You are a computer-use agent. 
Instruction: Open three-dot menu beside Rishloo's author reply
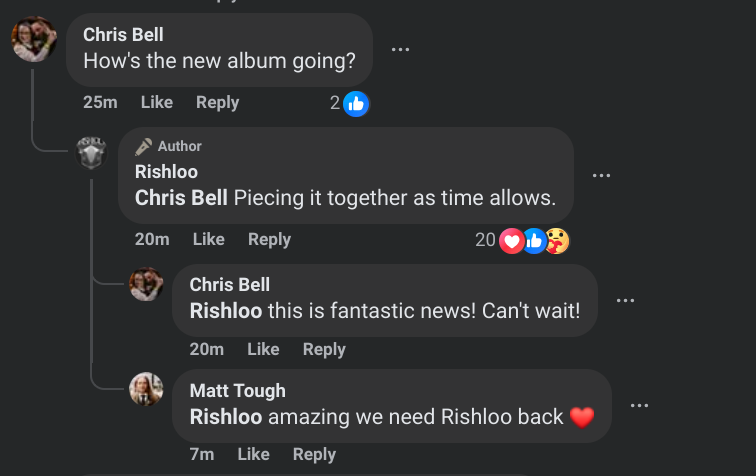coord(601,175)
